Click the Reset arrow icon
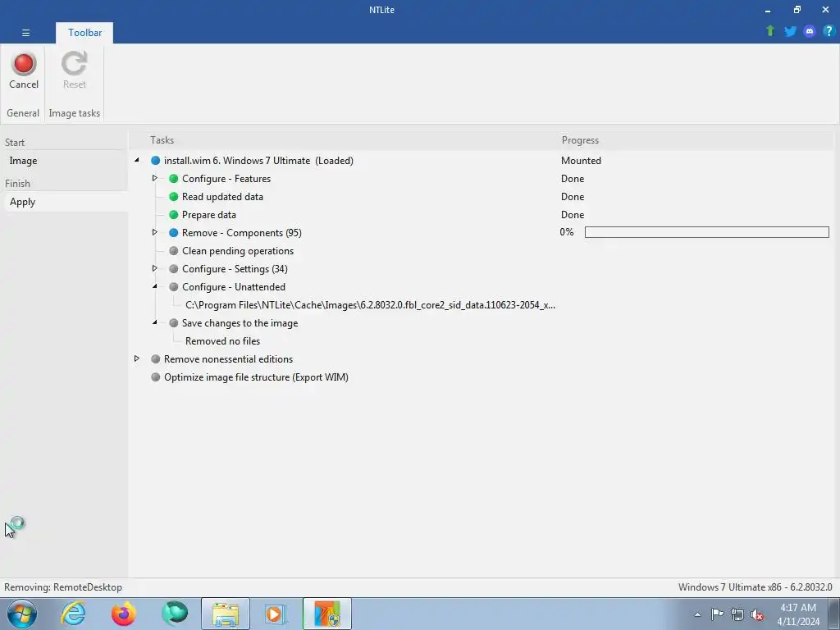The width and height of the screenshot is (840, 630). pyautogui.click(x=74, y=64)
